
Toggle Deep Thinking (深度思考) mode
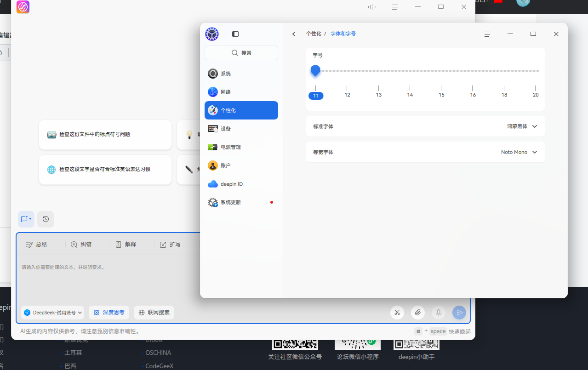(109, 313)
